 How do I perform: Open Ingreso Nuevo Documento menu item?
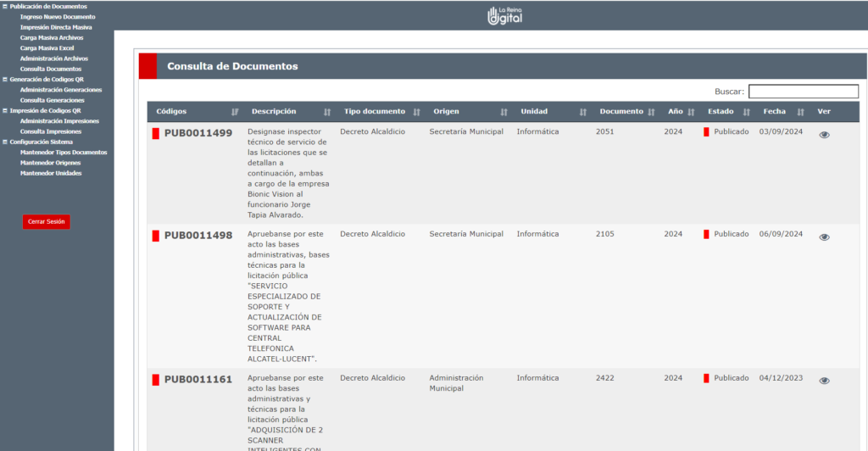tap(58, 17)
